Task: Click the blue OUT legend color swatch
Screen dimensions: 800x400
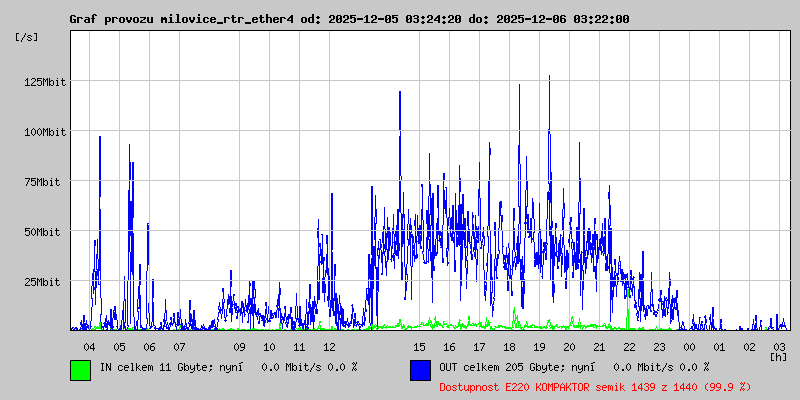Action: pyautogui.click(x=420, y=370)
